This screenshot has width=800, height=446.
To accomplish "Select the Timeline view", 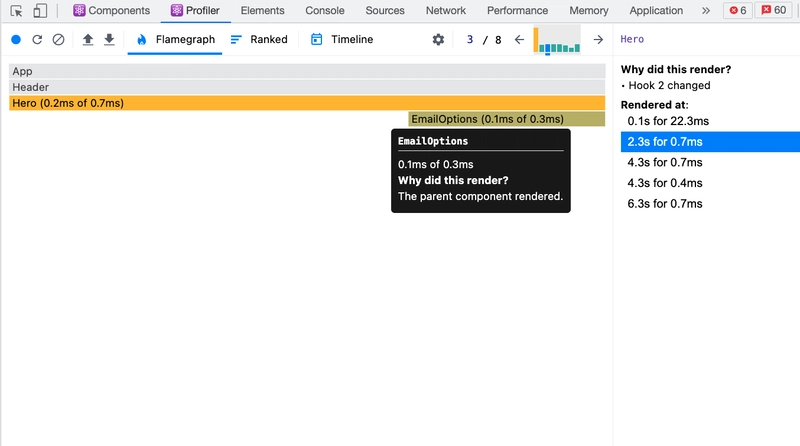I will coord(342,39).
